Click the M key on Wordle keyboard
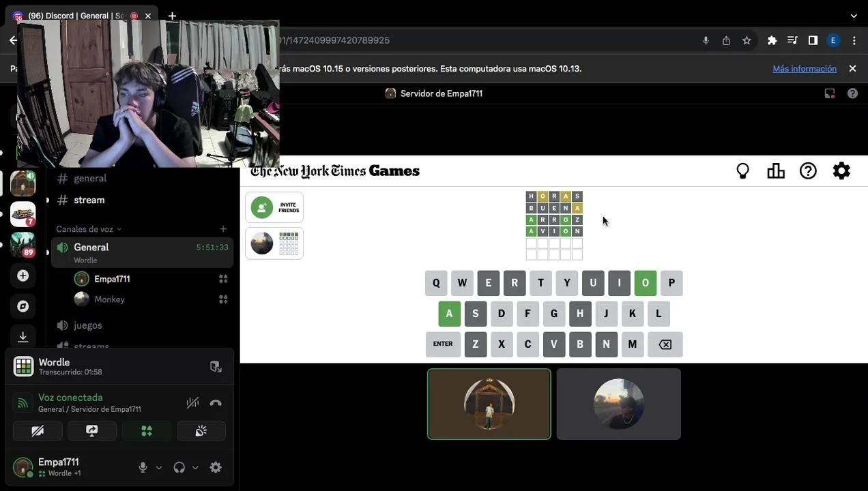Screen dimensions: 868x491 click(x=632, y=344)
